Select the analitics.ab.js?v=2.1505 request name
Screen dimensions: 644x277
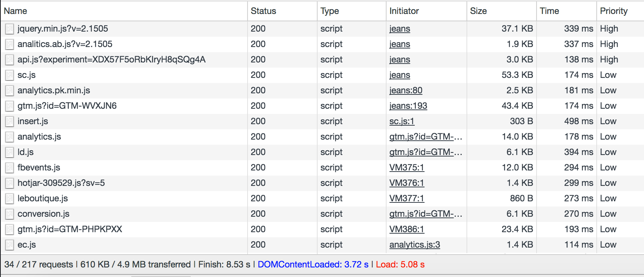pyautogui.click(x=65, y=44)
